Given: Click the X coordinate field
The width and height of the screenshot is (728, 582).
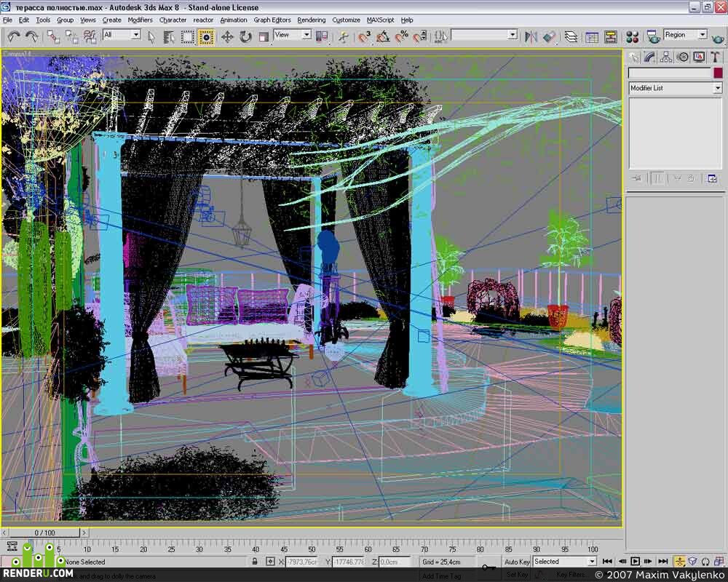Looking at the screenshot, I should [302, 562].
